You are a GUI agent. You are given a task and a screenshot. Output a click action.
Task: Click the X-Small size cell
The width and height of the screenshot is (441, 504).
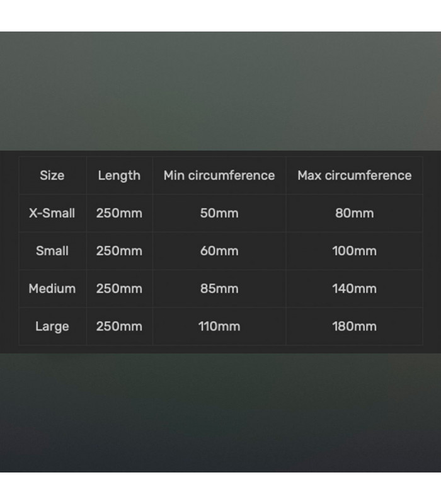pos(52,213)
